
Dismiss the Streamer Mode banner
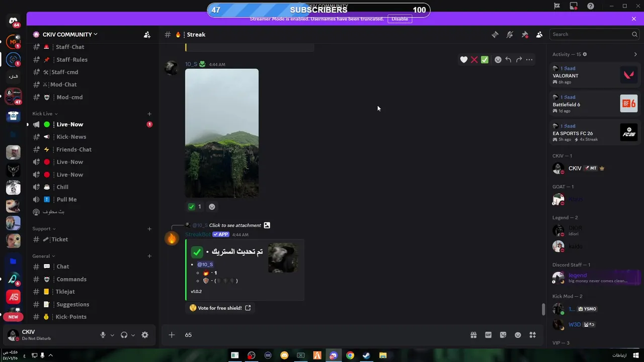point(634,19)
